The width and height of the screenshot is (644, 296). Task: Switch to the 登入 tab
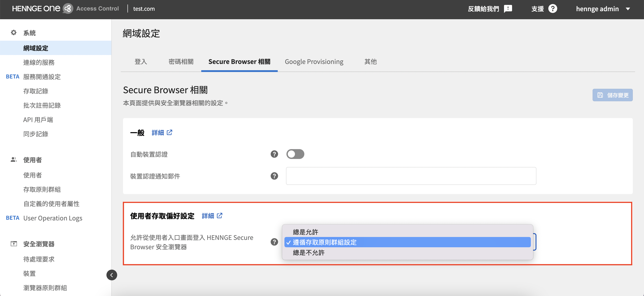point(141,61)
